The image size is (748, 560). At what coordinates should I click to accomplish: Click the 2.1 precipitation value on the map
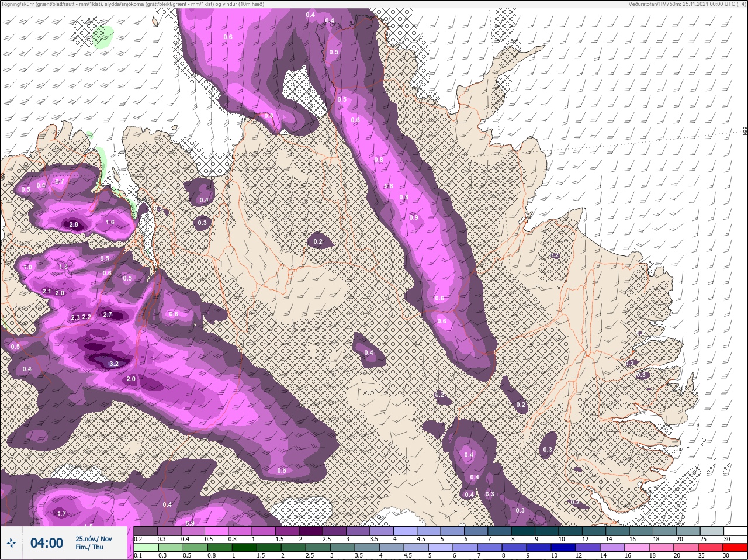(x=47, y=291)
